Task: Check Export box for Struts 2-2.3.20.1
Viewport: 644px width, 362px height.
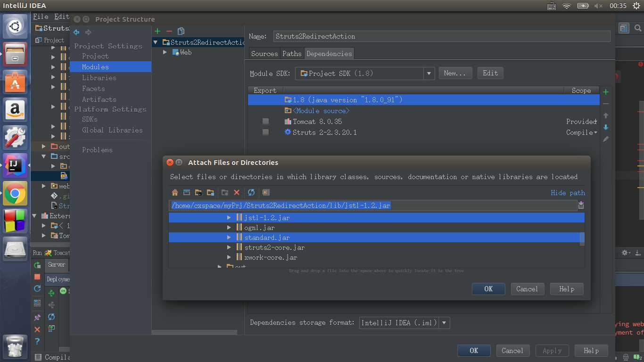Action: pyautogui.click(x=265, y=132)
